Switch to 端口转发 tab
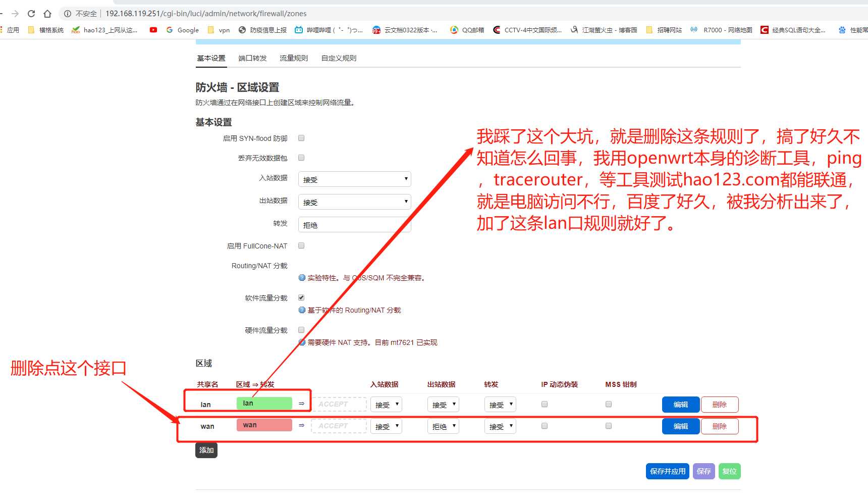This screenshot has height=498, width=868. tap(252, 58)
